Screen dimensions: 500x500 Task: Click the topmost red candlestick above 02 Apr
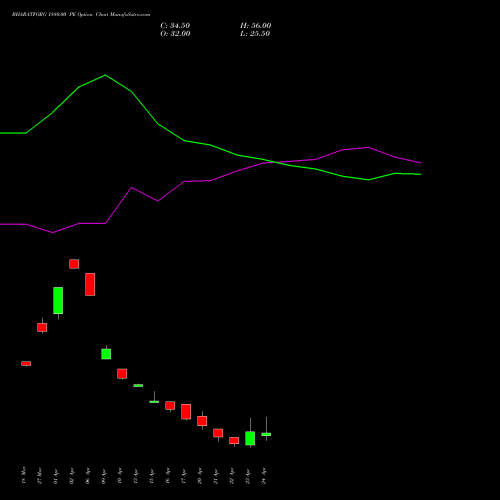point(74,264)
